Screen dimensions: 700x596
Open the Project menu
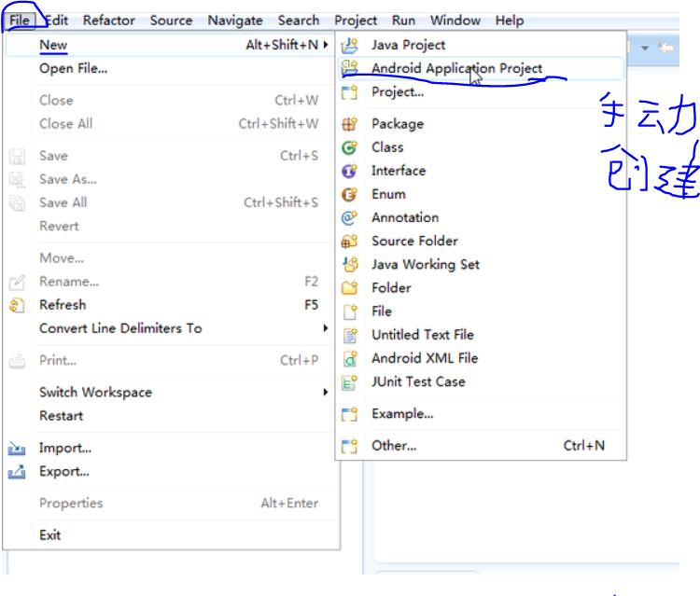[x=356, y=21]
